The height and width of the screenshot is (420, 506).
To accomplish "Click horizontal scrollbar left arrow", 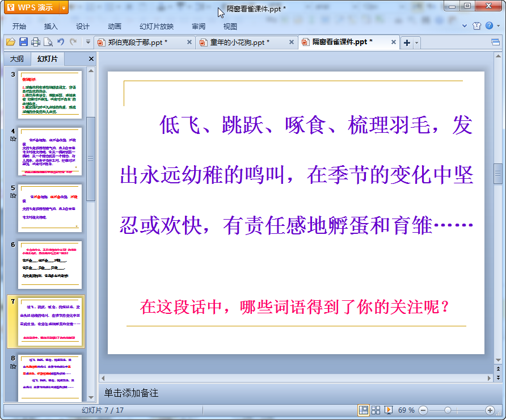I will coord(103,378).
